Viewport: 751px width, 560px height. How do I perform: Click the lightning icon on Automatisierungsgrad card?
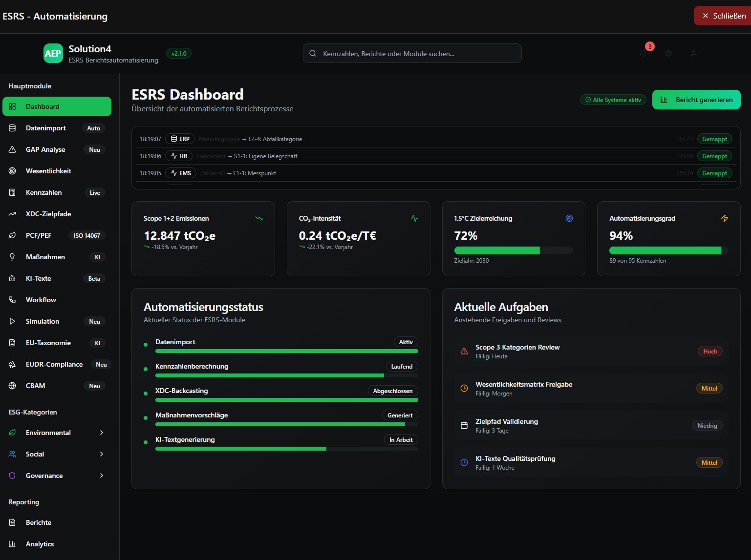pyautogui.click(x=725, y=218)
